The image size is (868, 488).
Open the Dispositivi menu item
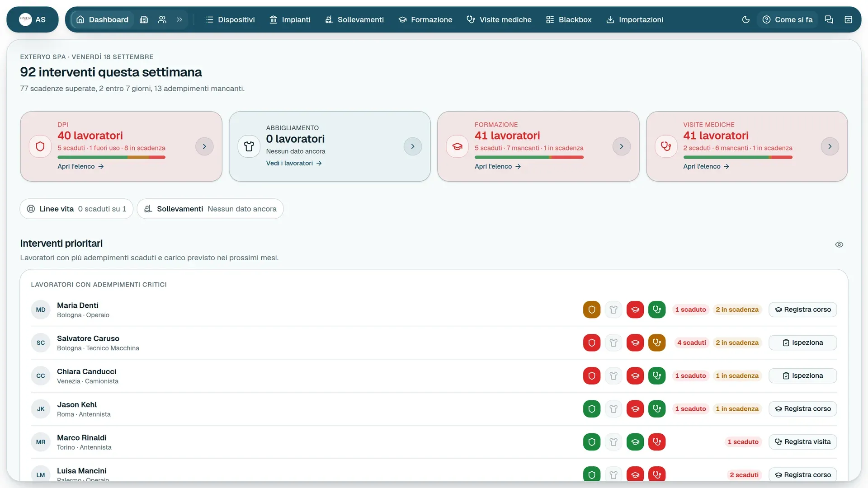[x=230, y=19]
